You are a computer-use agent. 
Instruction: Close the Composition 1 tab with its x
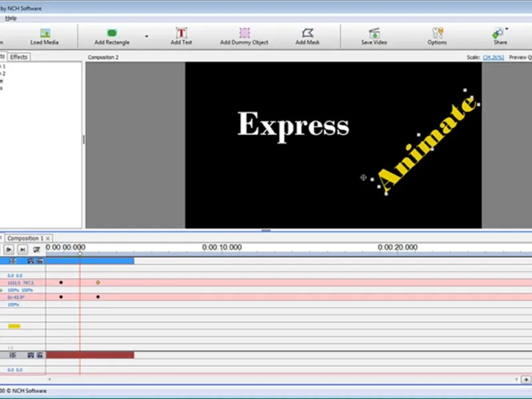[48, 239]
